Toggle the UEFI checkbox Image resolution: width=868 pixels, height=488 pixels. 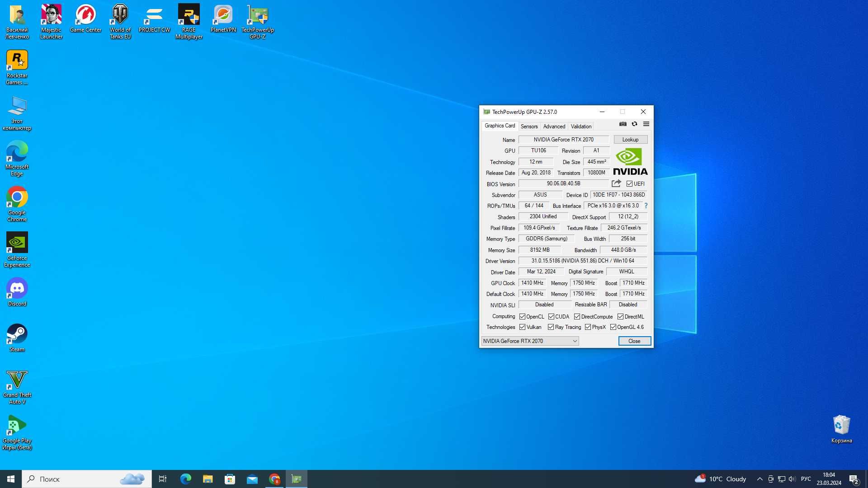[x=629, y=184]
